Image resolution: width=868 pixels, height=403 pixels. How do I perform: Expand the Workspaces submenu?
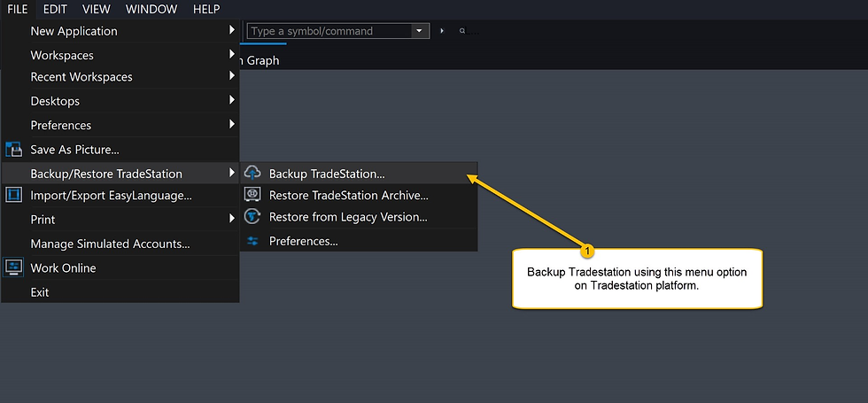[232, 54]
